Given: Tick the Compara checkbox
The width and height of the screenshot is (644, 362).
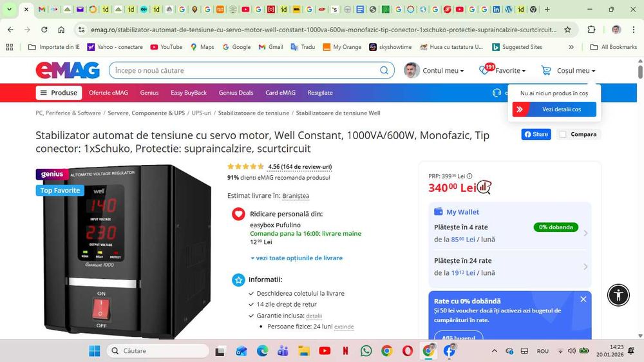Looking at the screenshot, I should [563, 135].
